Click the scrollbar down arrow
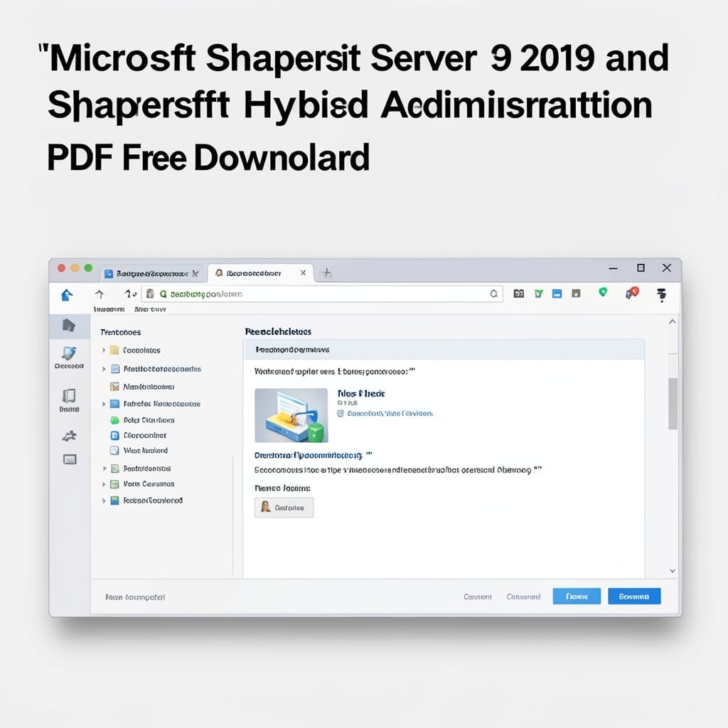 coord(673,571)
